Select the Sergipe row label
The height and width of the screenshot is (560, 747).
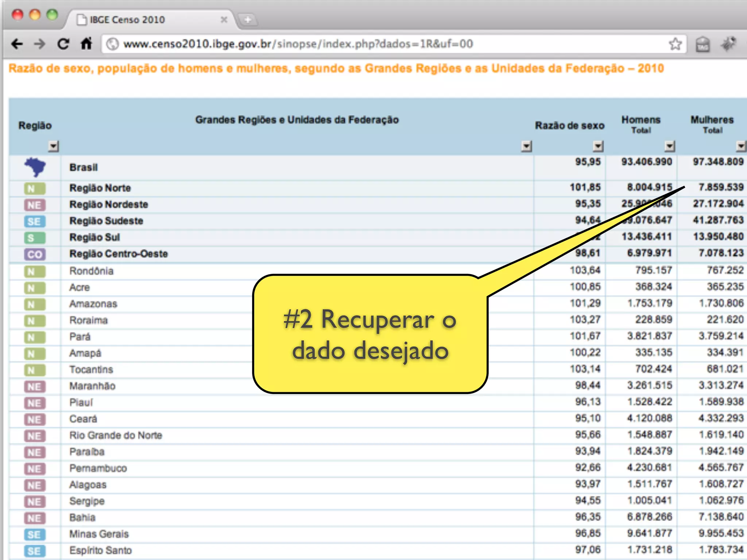87,501
